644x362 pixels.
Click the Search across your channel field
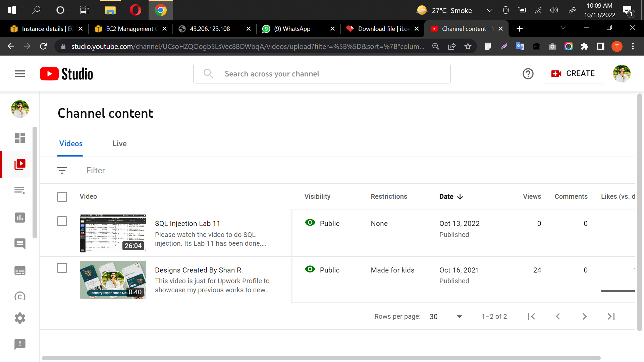[x=322, y=74]
